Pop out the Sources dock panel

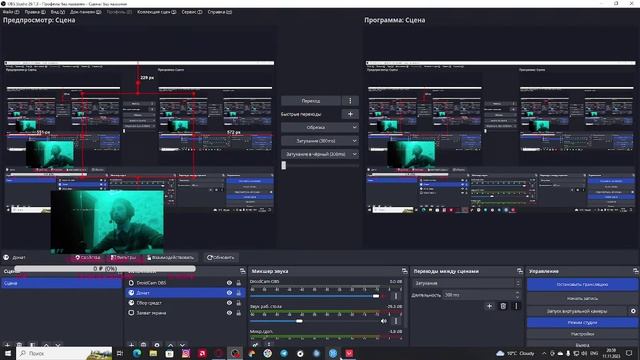click(242, 271)
